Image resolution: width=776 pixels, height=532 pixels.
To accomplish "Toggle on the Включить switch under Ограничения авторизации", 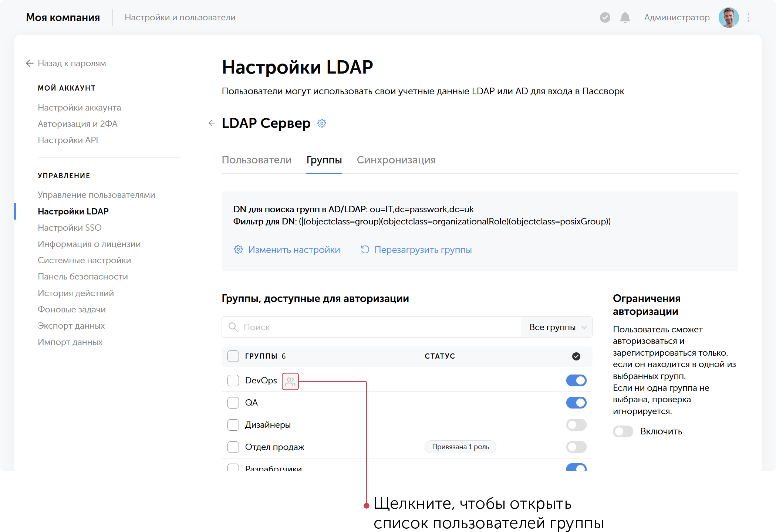I will 623,431.
